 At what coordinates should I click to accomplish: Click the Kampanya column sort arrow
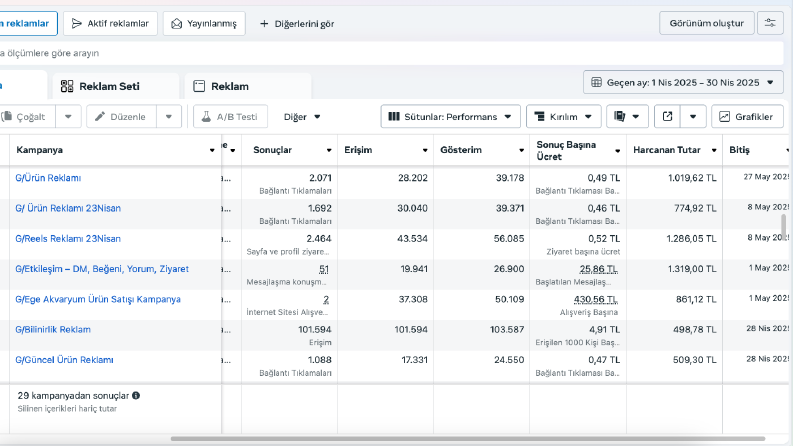[212, 150]
